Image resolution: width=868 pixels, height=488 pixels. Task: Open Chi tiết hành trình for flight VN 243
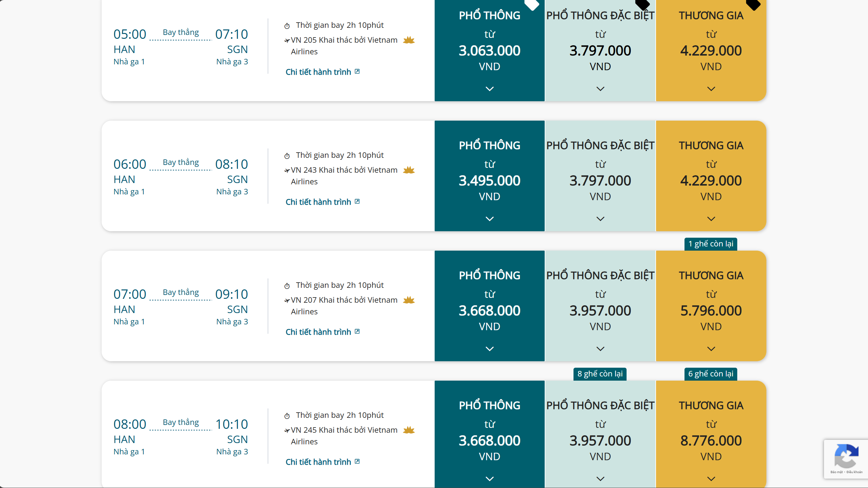point(318,202)
